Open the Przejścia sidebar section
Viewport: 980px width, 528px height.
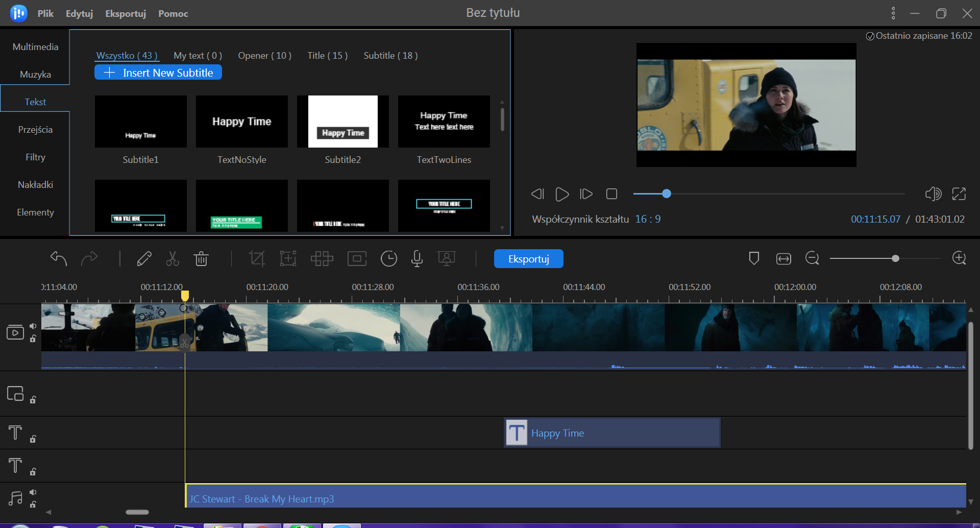(x=35, y=130)
